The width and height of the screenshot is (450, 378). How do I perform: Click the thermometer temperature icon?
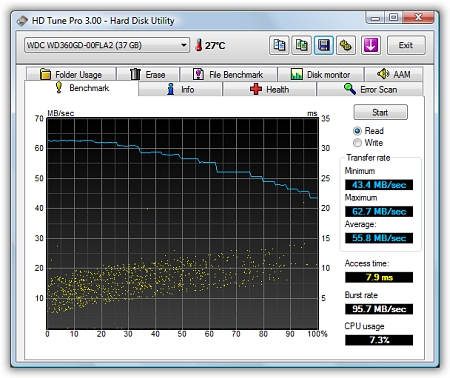coord(199,45)
